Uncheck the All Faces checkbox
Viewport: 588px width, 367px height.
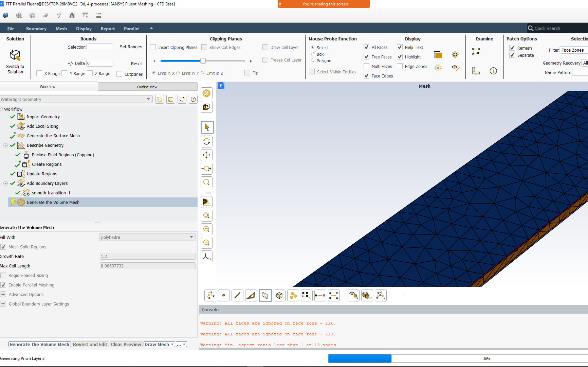pyautogui.click(x=367, y=47)
